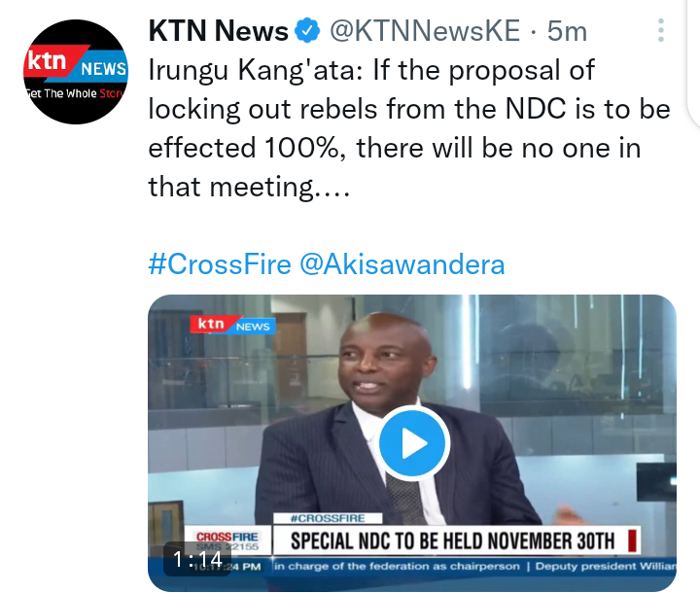
Task: Play the embedded video
Action: [x=414, y=443]
